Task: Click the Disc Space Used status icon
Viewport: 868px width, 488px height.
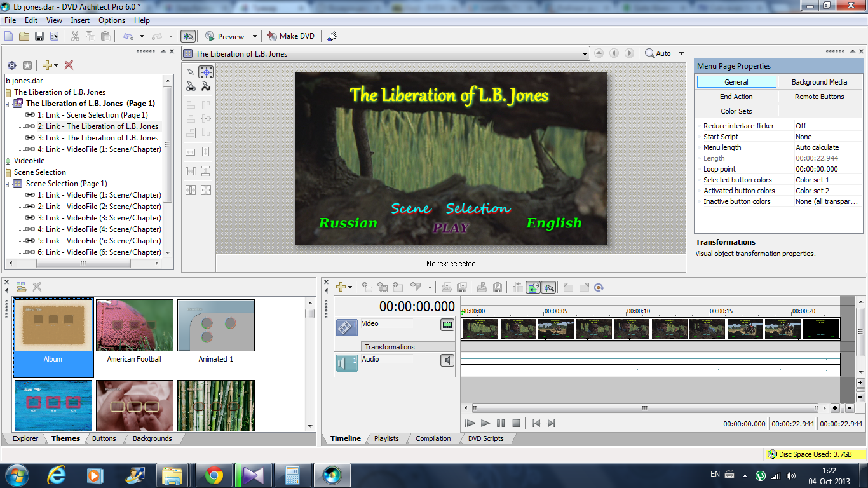Action: point(772,454)
